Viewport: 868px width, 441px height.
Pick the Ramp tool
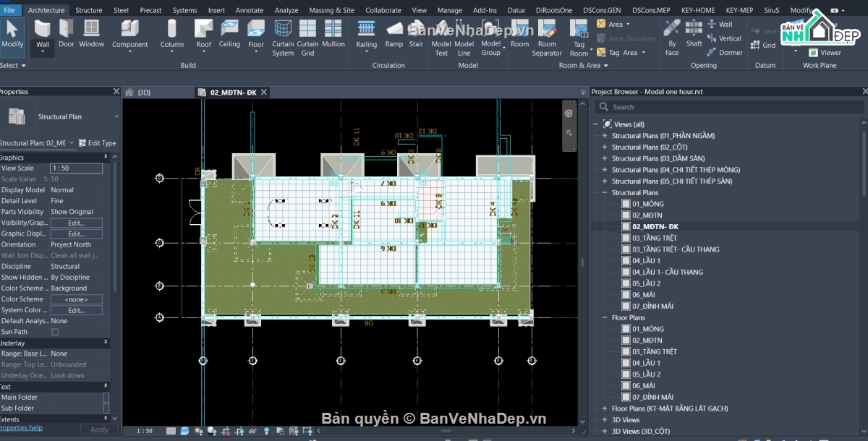(394, 34)
